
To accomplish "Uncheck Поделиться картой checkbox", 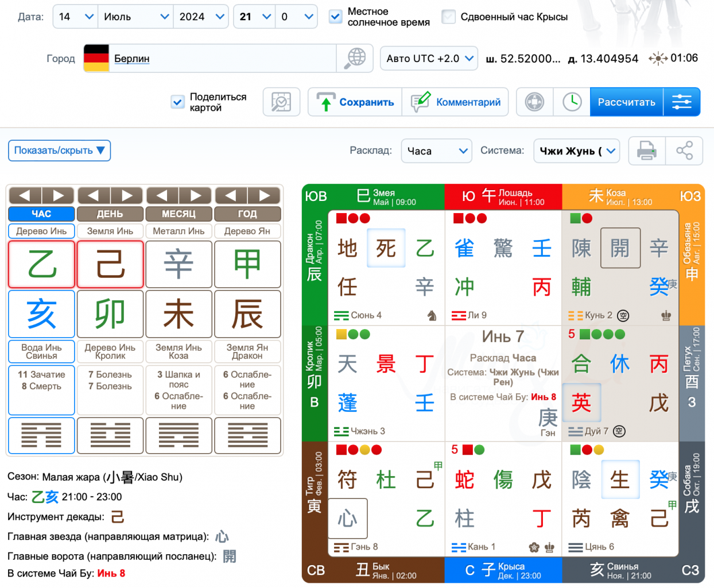I will coord(178,102).
